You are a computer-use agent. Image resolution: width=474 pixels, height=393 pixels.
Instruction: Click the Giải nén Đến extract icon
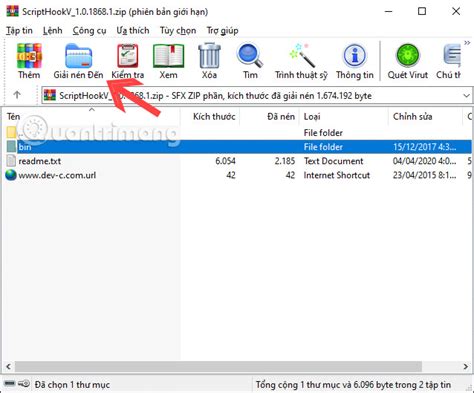click(x=79, y=56)
